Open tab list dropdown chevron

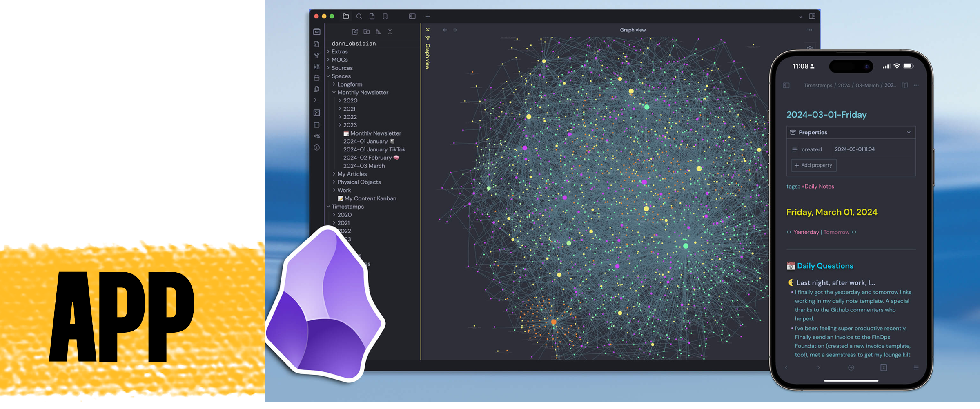tap(801, 17)
